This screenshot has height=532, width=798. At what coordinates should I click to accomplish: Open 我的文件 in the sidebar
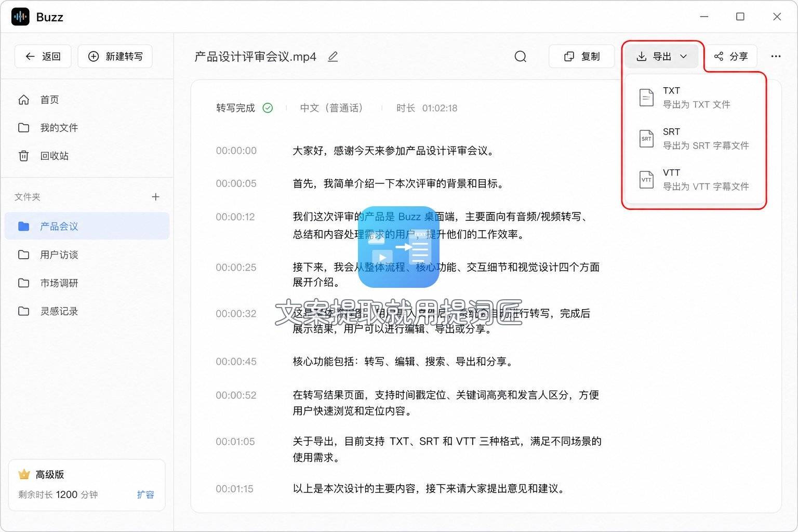87,128
